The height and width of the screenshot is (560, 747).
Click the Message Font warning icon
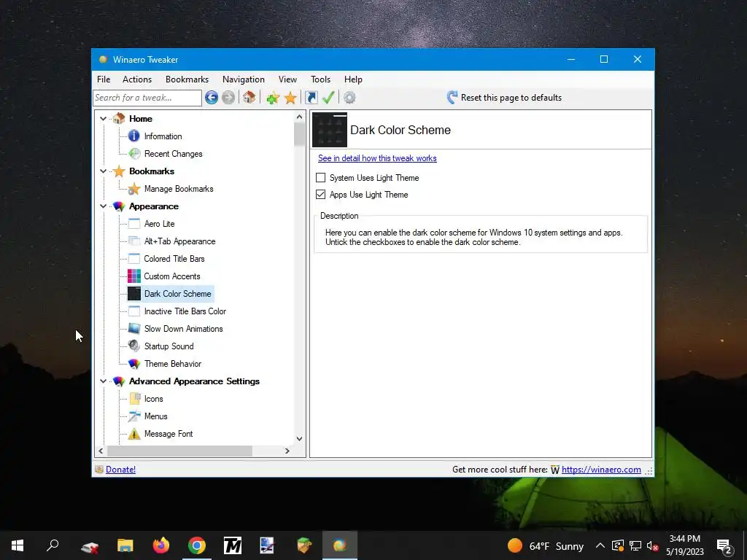(x=134, y=434)
